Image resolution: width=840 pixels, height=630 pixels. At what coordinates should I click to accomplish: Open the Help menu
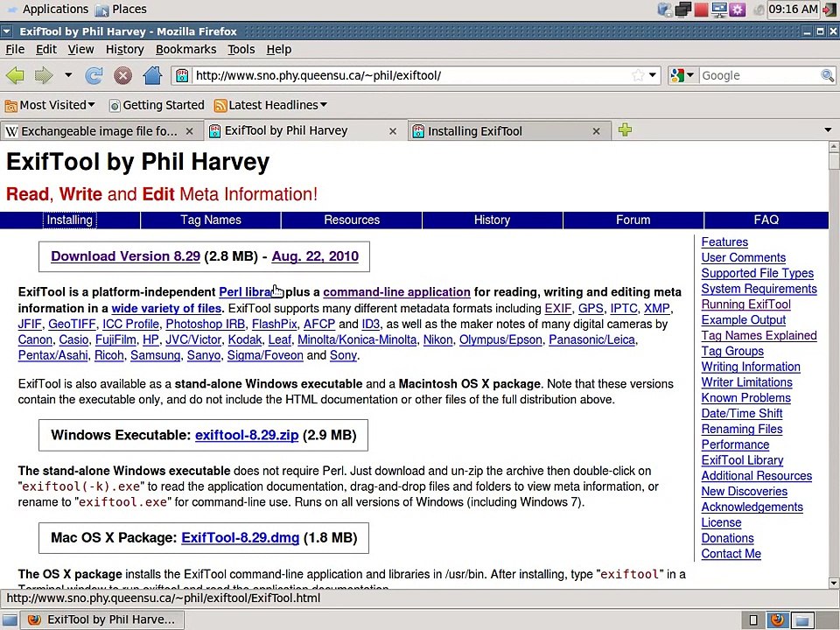[x=278, y=49]
